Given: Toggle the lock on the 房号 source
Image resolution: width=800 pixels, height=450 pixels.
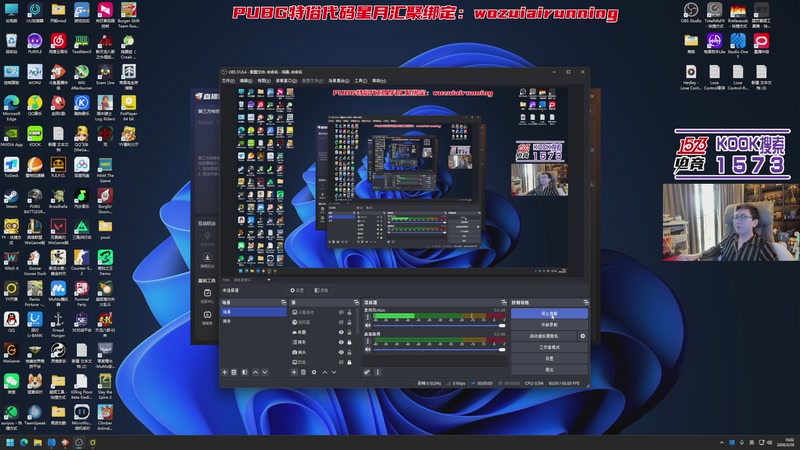Looking at the screenshot, I should click(349, 342).
